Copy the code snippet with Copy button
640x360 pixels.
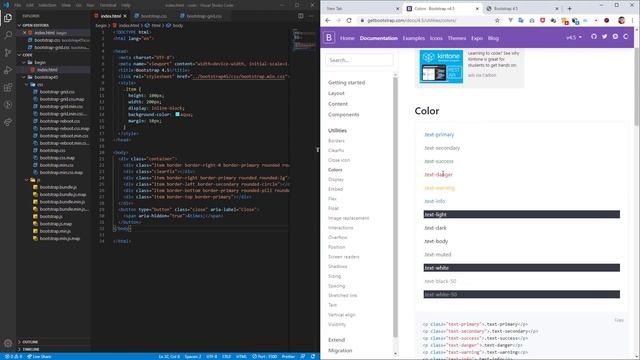pos(619,320)
